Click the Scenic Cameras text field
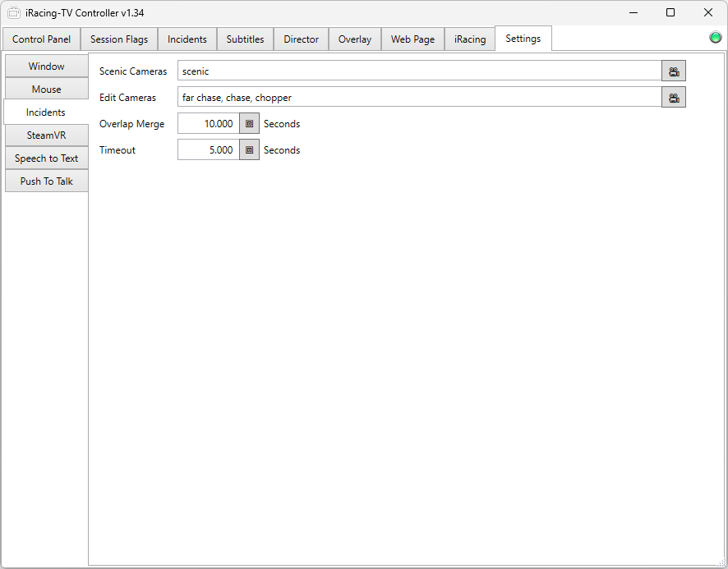This screenshot has height=569, width=728. point(420,71)
